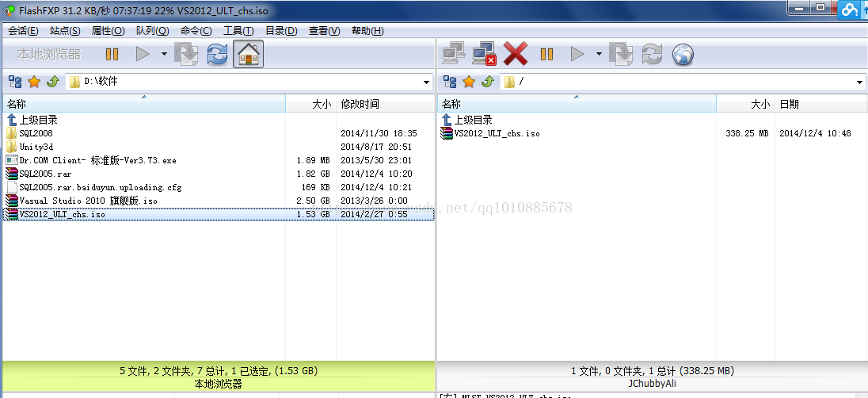Click the 本地浏览器 toolbar label
Screen dimensions: 868x398
[49, 55]
